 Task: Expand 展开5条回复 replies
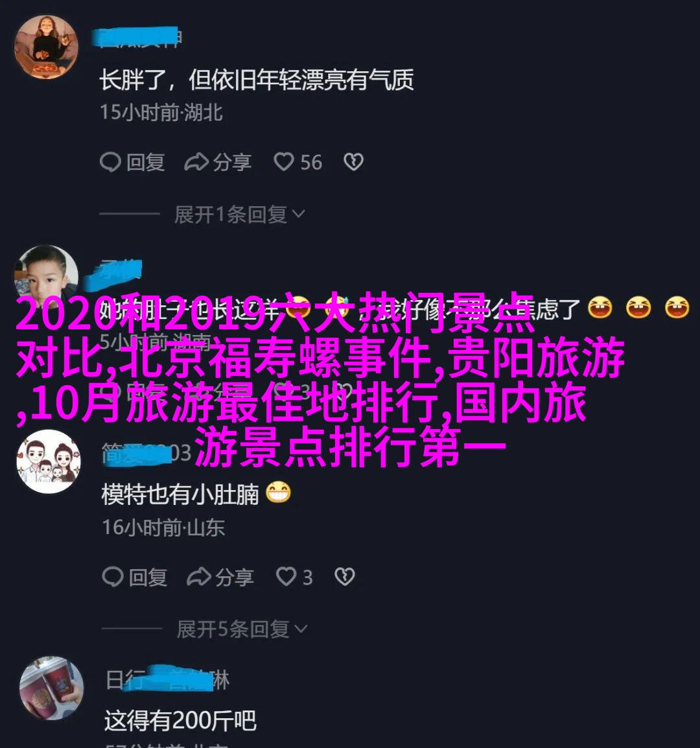point(242,629)
